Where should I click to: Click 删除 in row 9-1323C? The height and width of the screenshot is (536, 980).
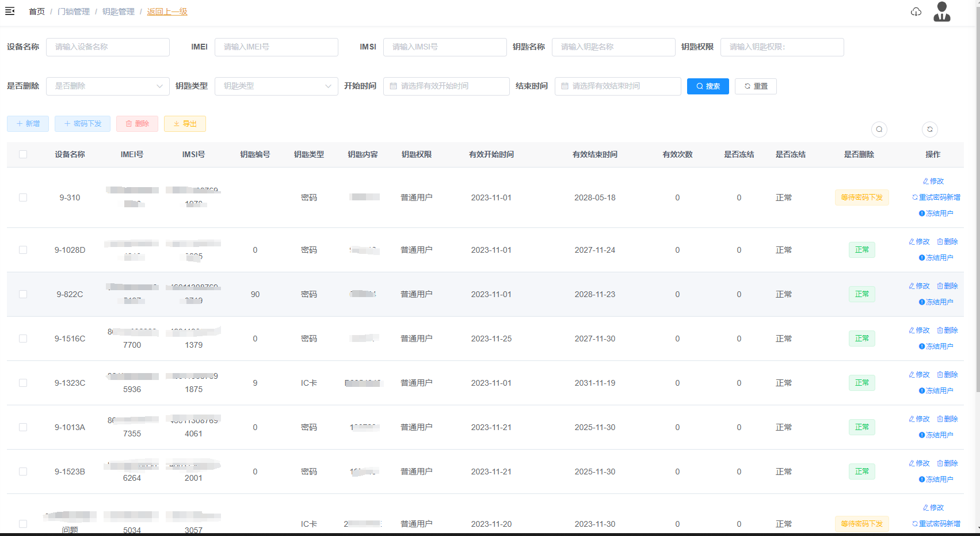tap(947, 375)
